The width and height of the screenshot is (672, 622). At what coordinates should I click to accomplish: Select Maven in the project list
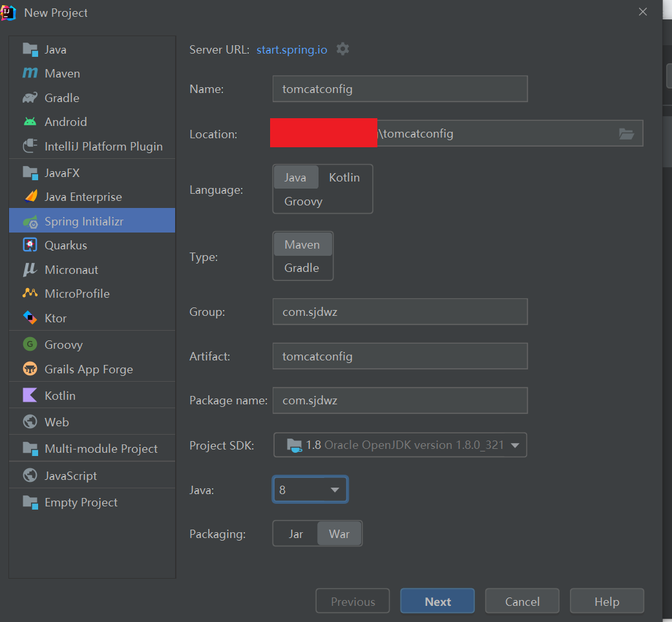pos(92,73)
